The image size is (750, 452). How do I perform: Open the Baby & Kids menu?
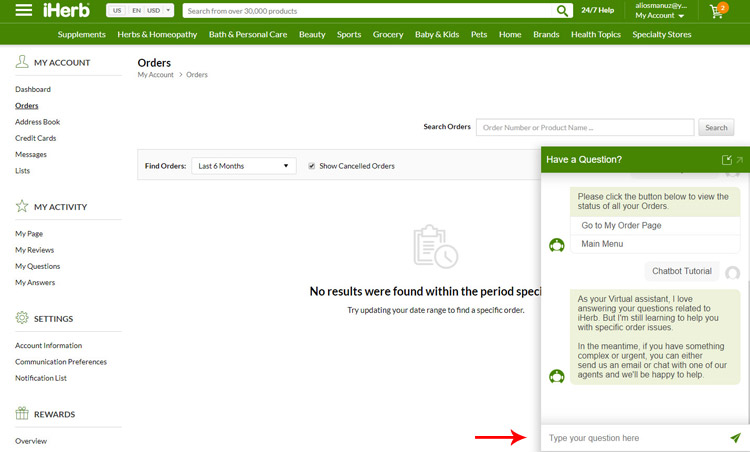pos(437,34)
